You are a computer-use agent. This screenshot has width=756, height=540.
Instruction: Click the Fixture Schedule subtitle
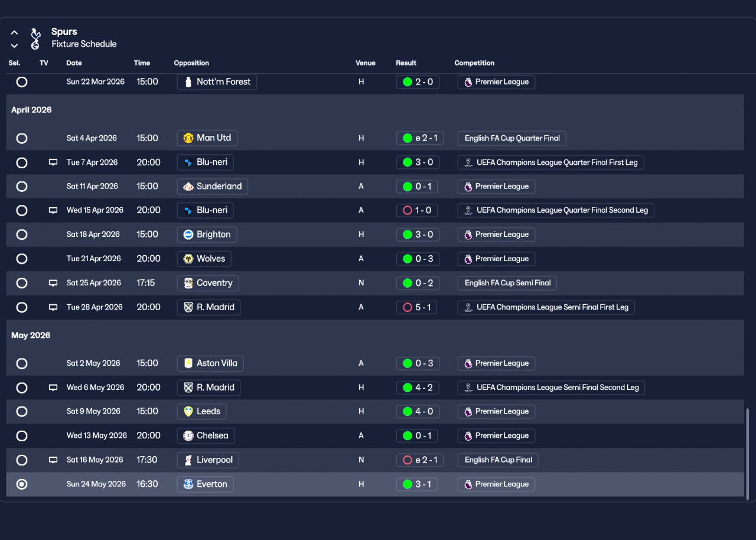tap(84, 44)
